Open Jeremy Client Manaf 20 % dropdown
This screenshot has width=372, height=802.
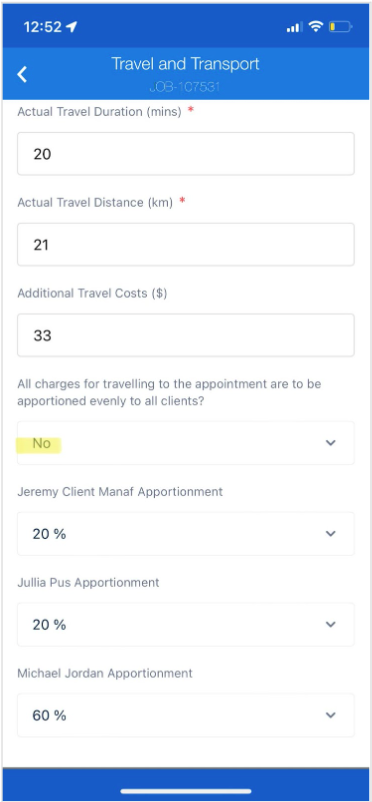[x=186, y=533]
